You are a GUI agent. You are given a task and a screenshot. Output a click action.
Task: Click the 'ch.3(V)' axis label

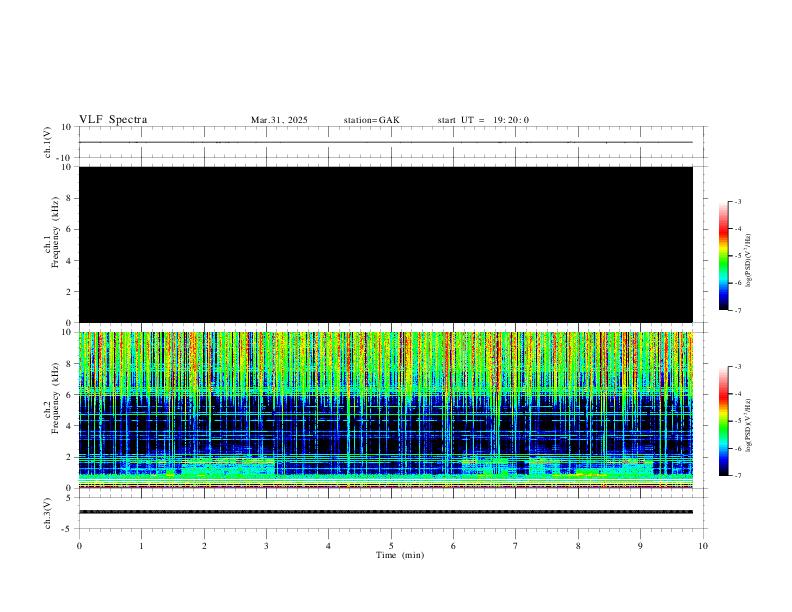tap(48, 513)
